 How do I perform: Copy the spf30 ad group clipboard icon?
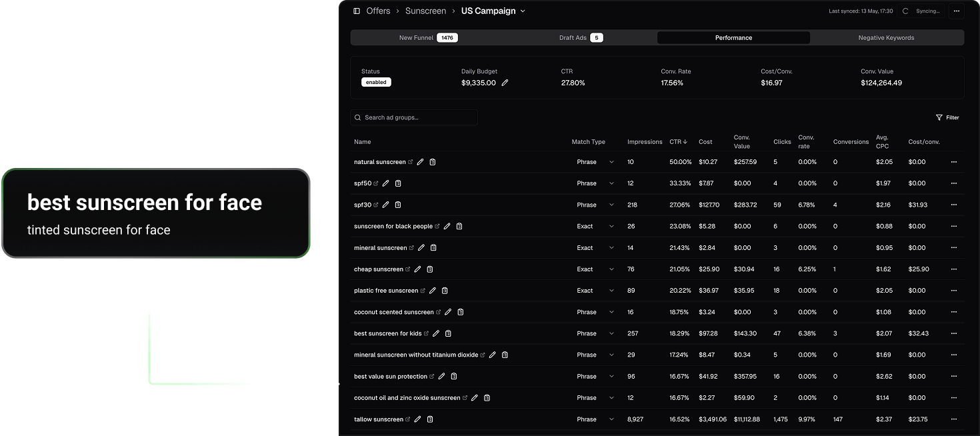coord(399,205)
